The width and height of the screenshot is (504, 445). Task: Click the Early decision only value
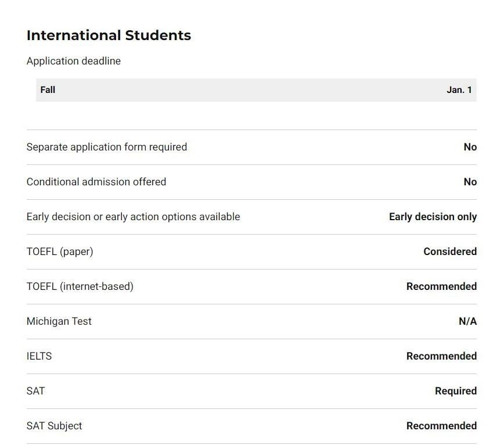point(433,217)
